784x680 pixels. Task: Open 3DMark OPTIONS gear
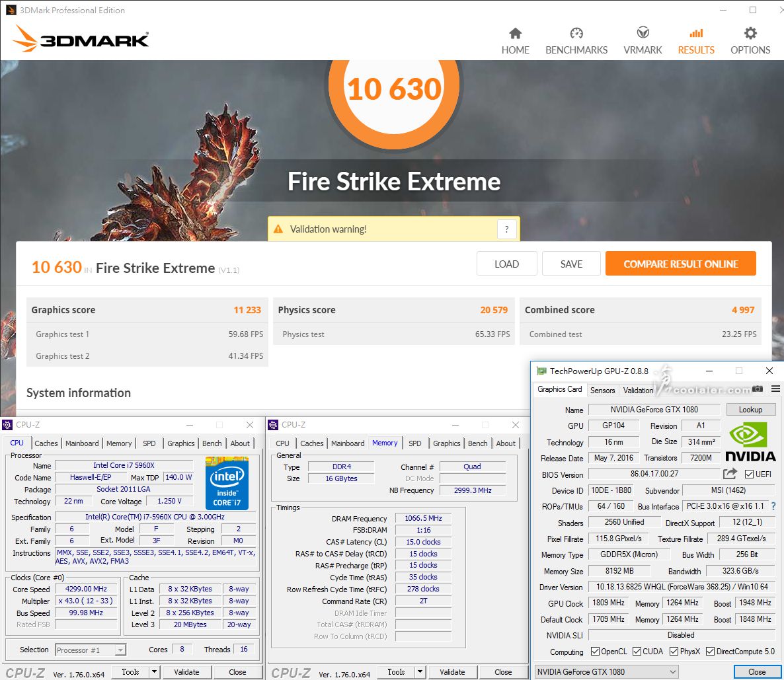750,34
